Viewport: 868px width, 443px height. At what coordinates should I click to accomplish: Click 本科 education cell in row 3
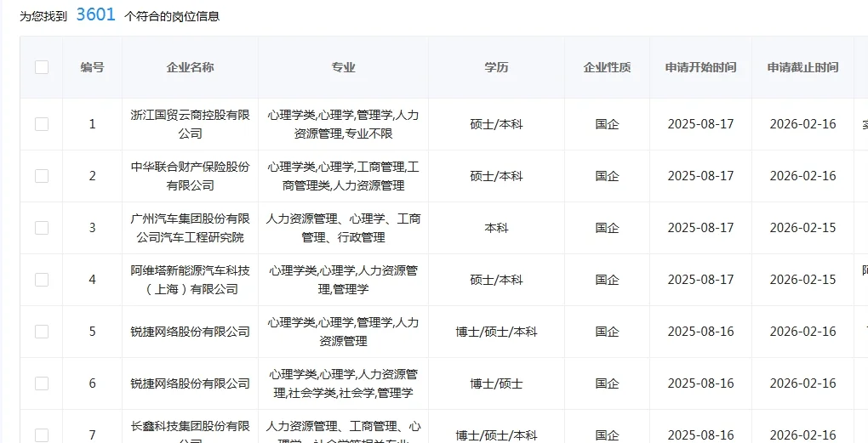click(496, 228)
